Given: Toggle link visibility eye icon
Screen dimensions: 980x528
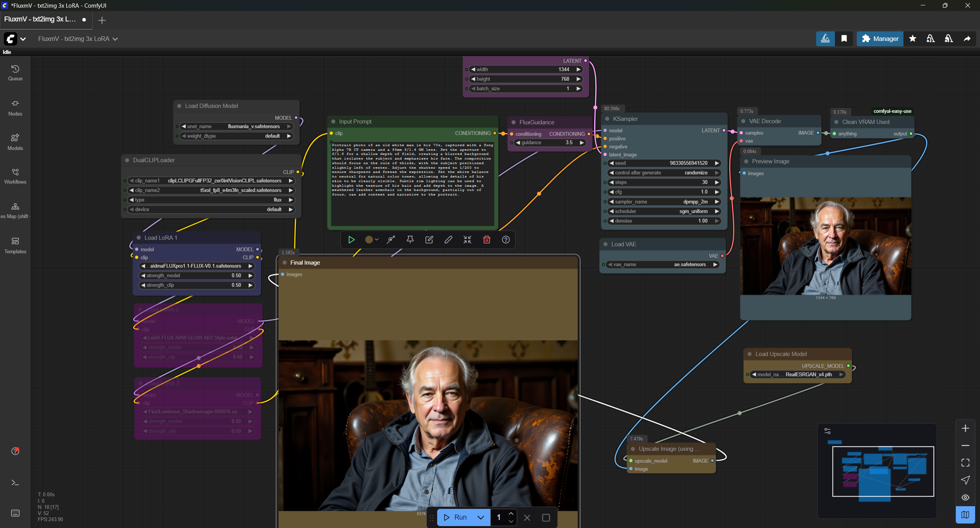Looking at the screenshot, I should click(x=965, y=497).
